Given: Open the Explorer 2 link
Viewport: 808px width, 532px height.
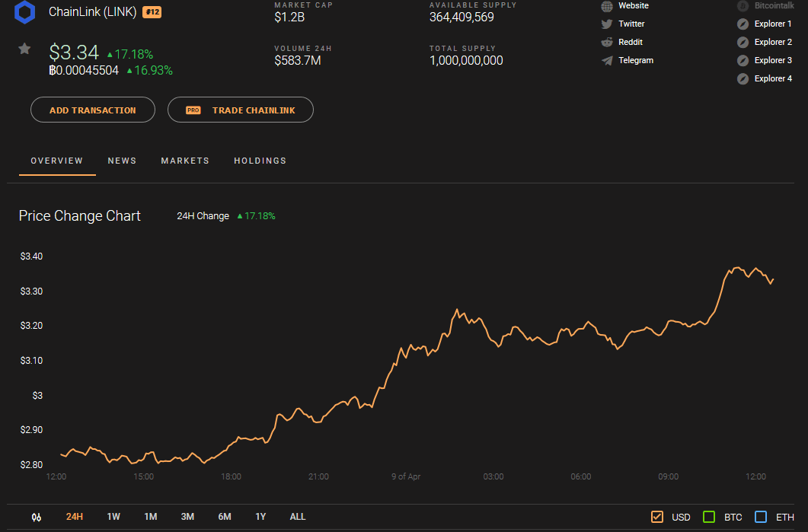Looking at the screenshot, I should coord(773,42).
